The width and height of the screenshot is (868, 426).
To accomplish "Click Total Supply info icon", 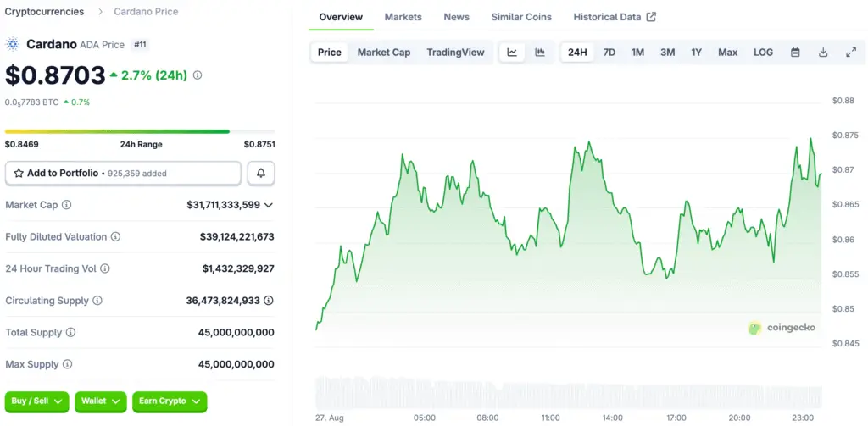I will click(x=71, y=333).
